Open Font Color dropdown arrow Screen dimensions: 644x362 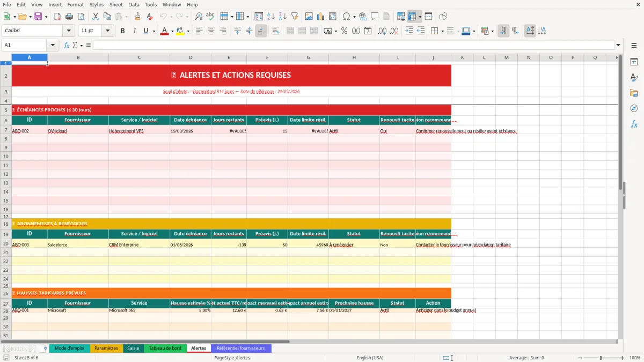coord(172,31)
